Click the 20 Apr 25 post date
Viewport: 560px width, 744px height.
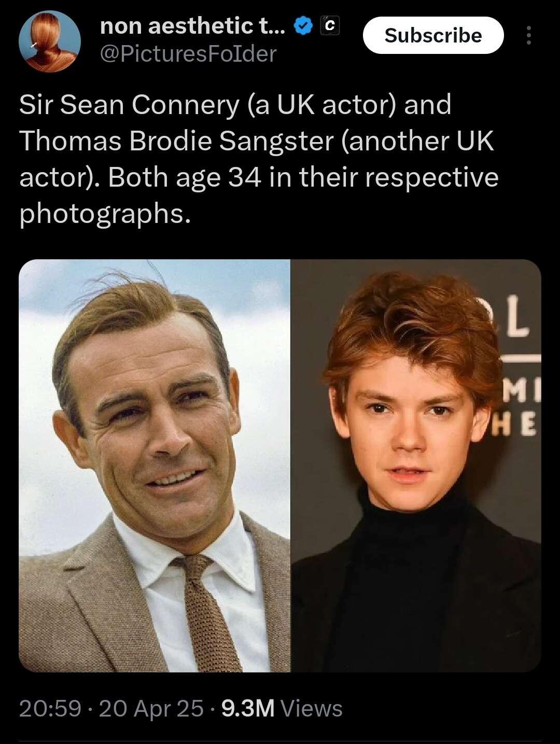point(151,708)
